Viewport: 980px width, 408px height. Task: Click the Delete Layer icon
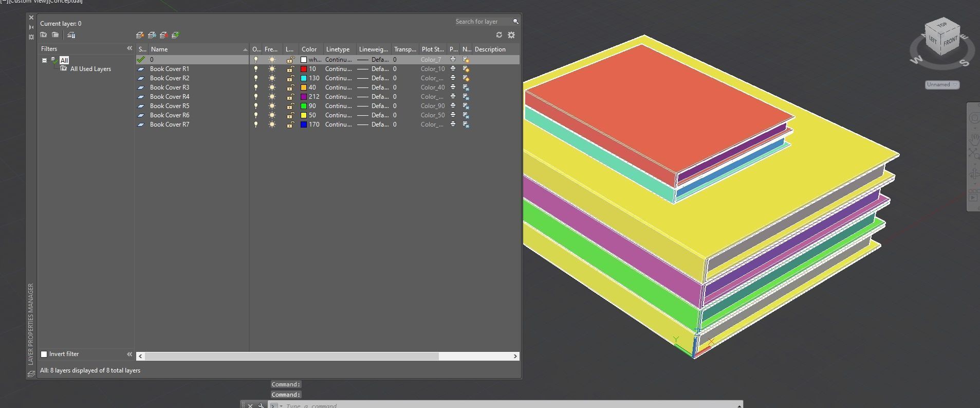coord(163,35)
